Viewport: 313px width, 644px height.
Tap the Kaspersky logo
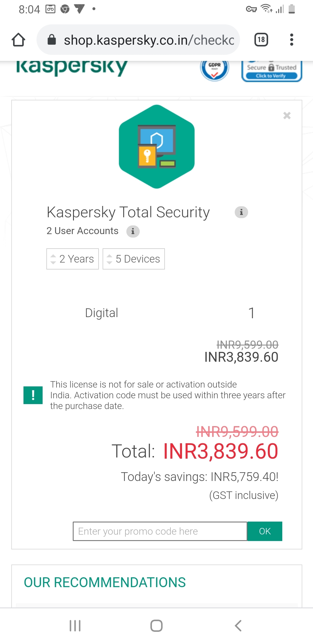point(72,68)
